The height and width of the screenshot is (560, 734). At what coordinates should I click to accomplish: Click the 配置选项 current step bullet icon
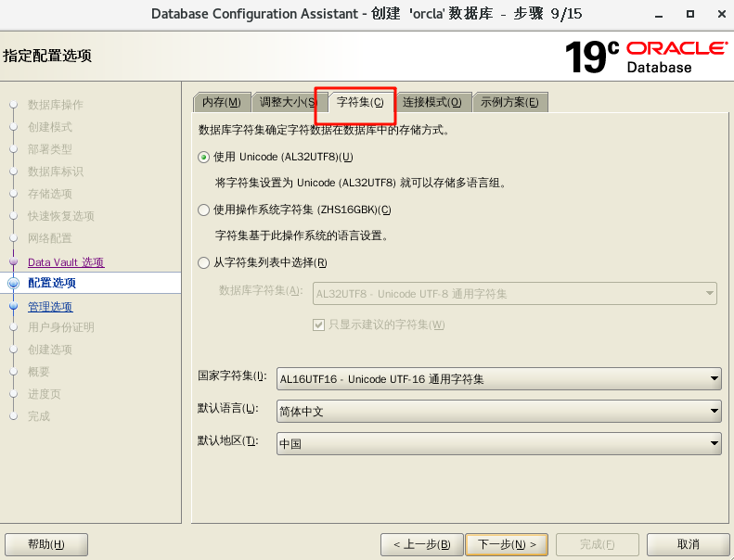(13, 284)
